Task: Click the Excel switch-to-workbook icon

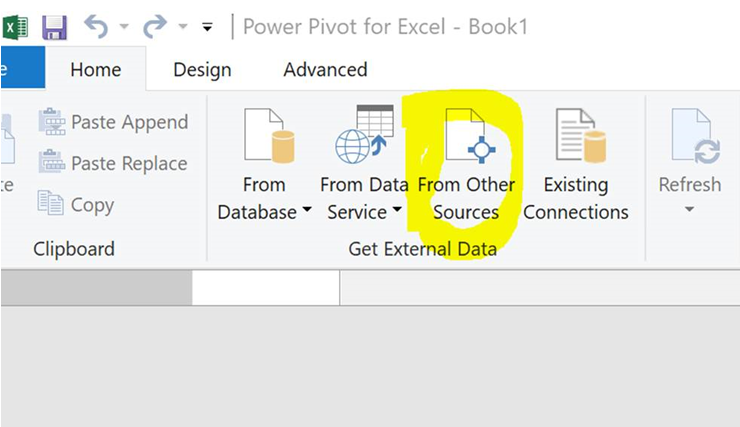Action: pyautogui.click(x=15, y=27)
